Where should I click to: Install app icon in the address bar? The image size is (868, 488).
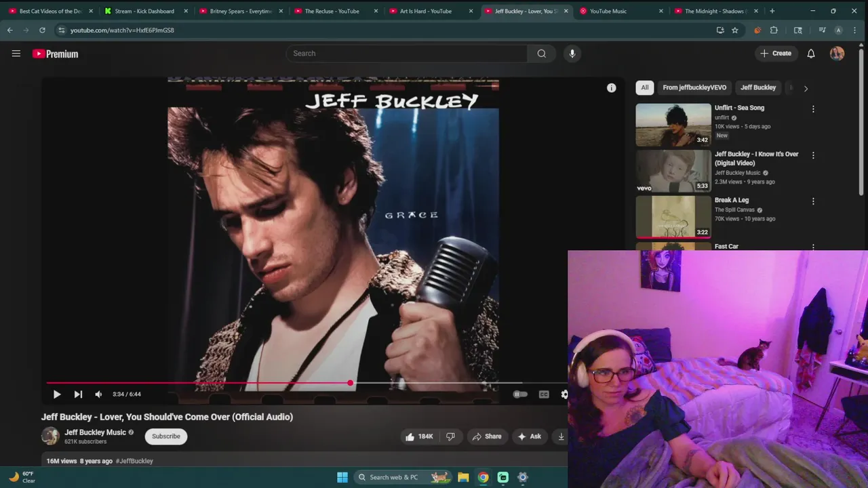(720, 30)
